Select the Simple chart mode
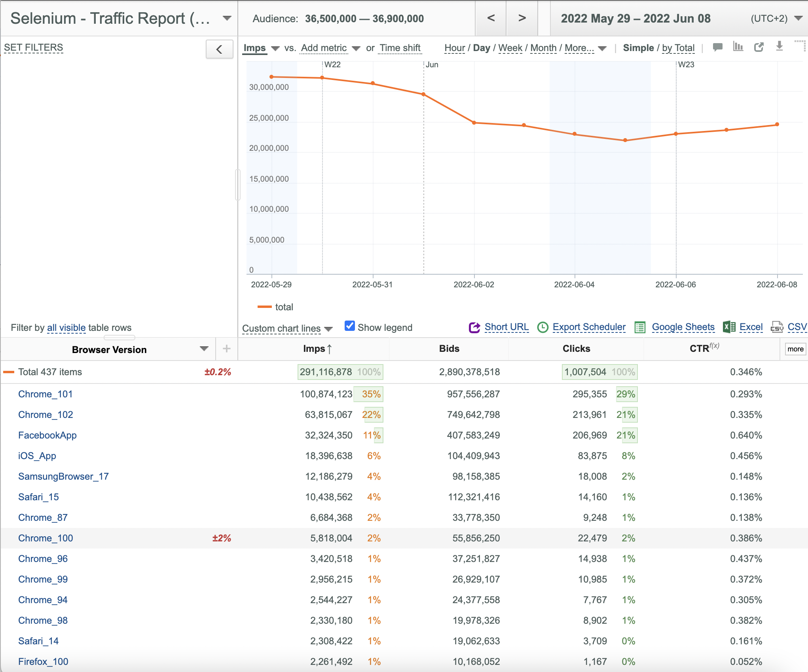 click(x=638, y=48)
